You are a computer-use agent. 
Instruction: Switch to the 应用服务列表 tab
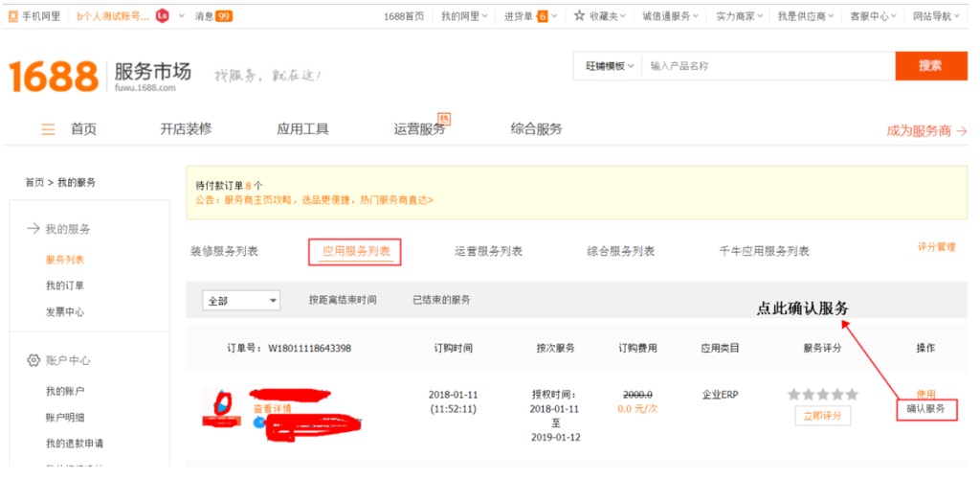pos(356,251)
